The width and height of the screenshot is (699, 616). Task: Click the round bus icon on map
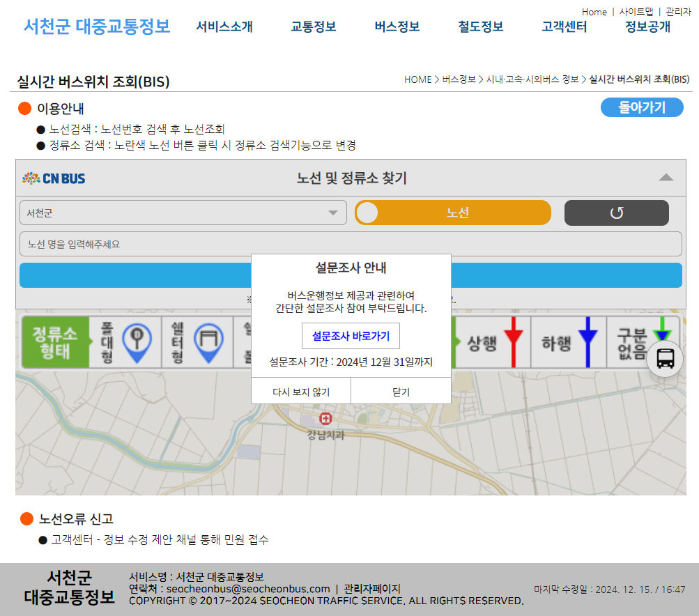pyautogui.click(x=665, y=358)
